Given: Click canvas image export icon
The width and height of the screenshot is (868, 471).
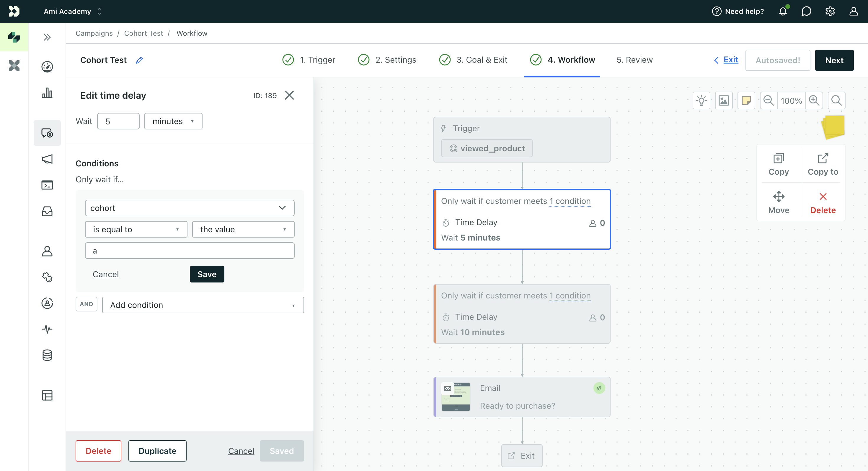Looking at the screenshot, I should 724,100.
